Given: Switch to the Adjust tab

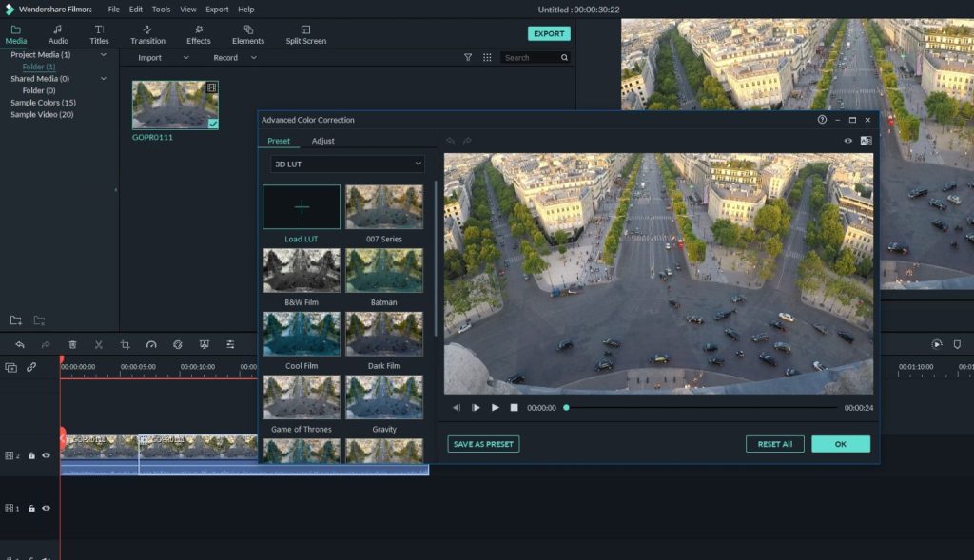Looking at the screenshot, I should pyautogui.click(x=323, y=140).
